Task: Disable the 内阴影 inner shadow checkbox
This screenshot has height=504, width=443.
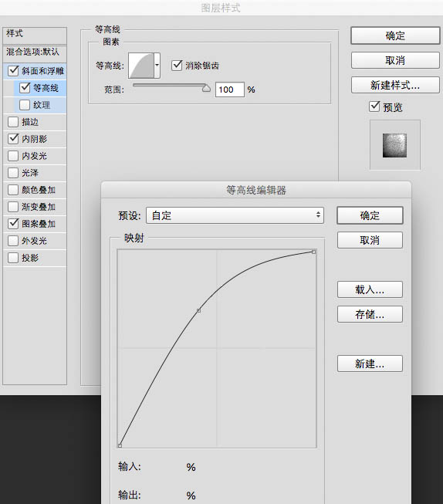Action: pyautogui.click(x=13, y=139)
